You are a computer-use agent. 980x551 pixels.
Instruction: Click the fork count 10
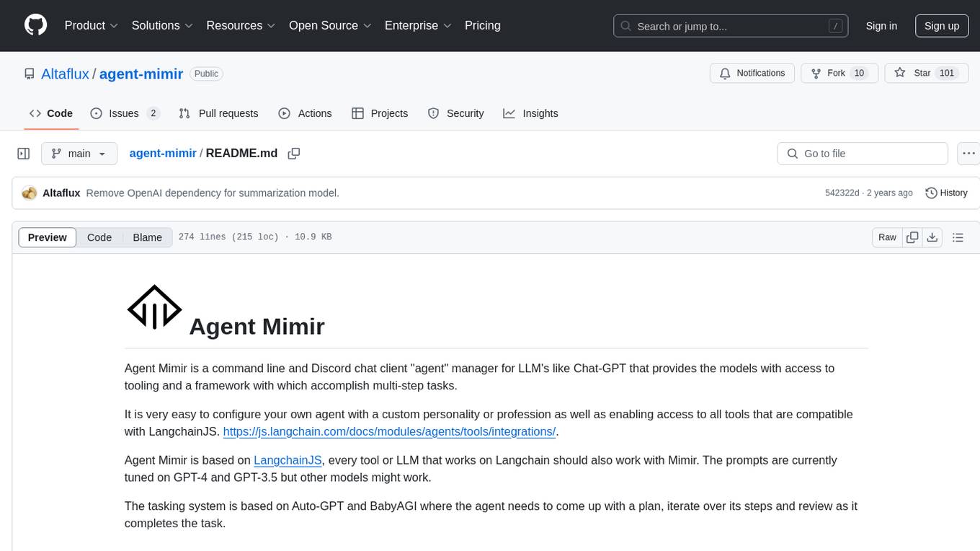click(858, 74)
